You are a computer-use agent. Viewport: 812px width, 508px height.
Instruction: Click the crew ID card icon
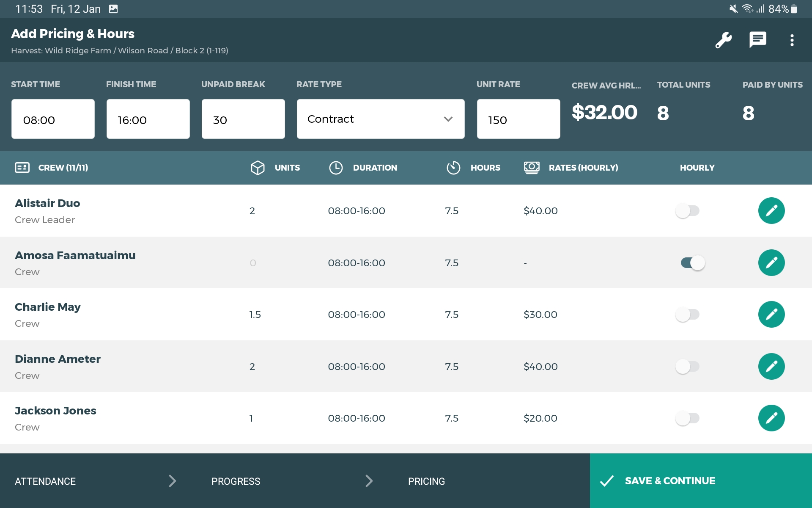point(22,168)
